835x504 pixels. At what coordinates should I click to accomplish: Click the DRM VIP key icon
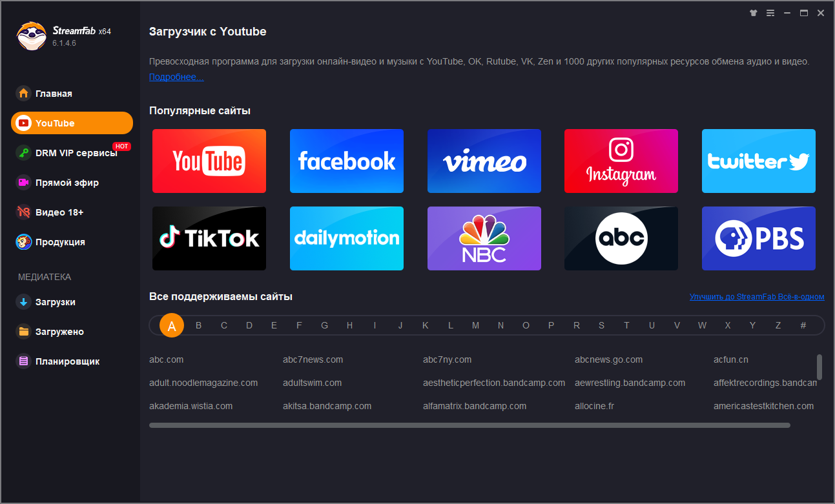tap(24, 153)
